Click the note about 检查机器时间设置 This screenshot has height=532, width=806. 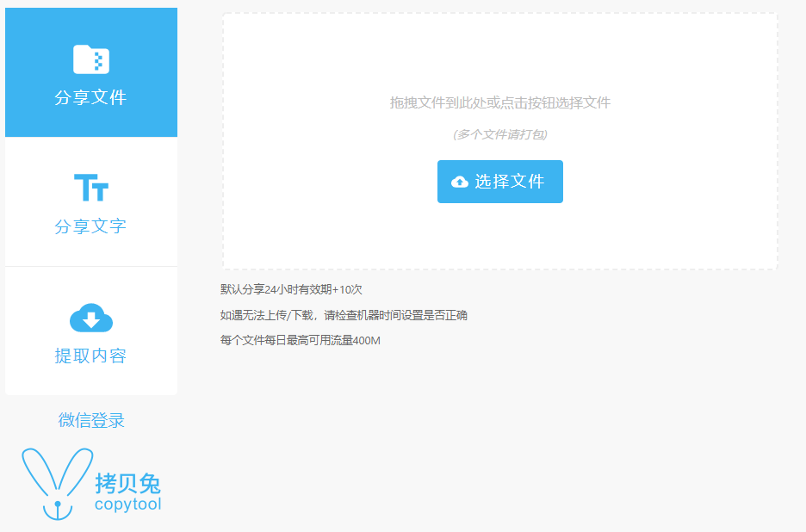tap(344, 315)
